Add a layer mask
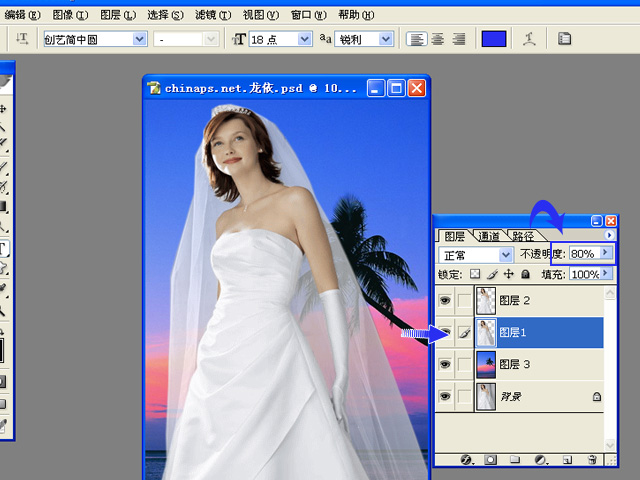 point(490,460)
